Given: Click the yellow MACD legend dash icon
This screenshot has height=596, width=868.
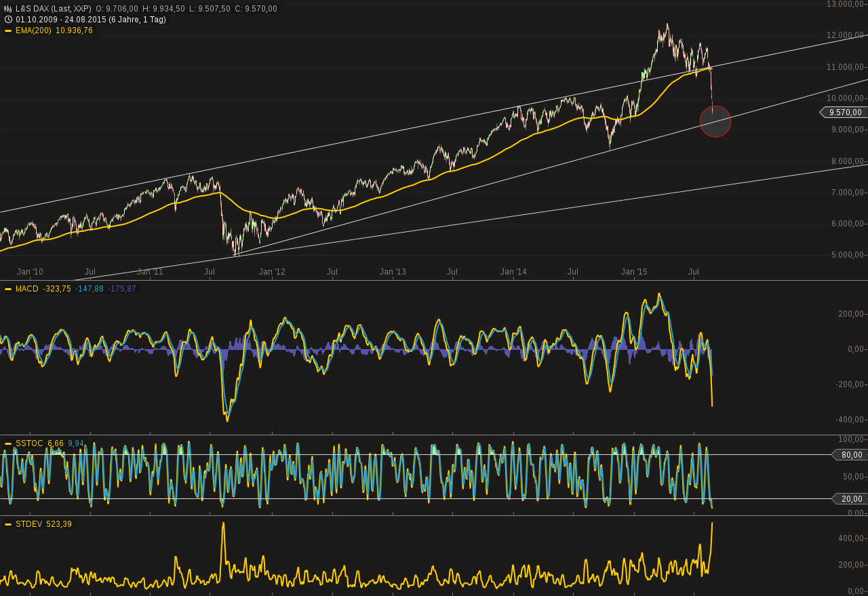Looking at the screenshot, I should tap(7, 288).
